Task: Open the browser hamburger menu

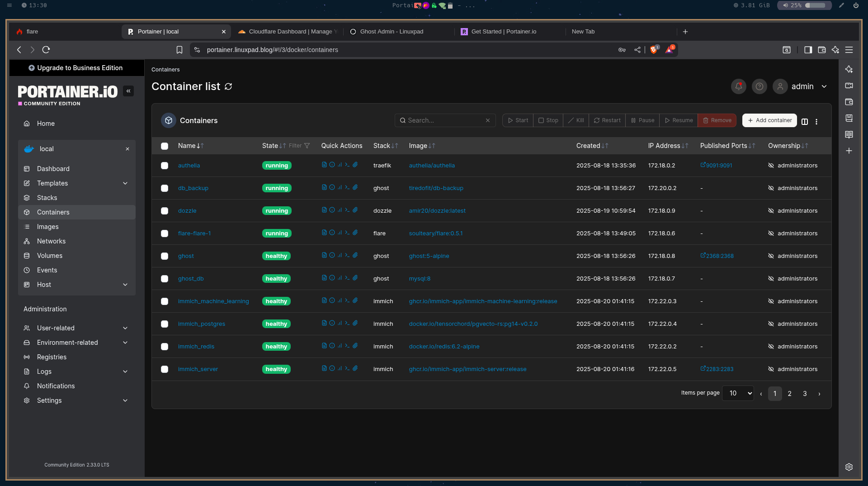Action: (849, 50)
